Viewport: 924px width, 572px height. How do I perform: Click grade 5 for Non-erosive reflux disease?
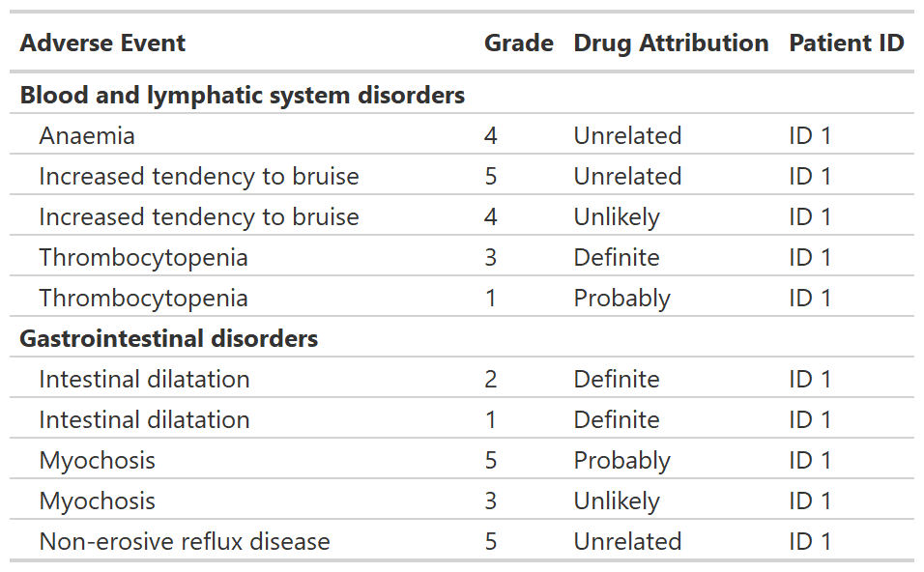tap(491, 542)
